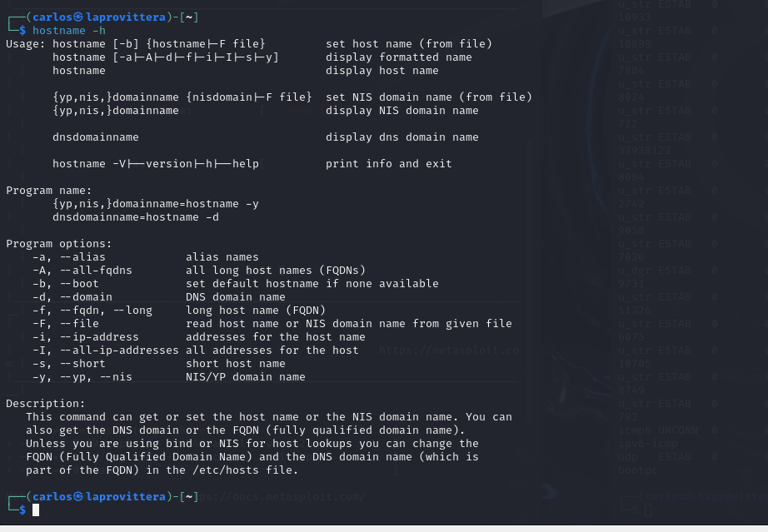Image resolution: width=768 pixels, height=532 pixels.
Task: Click the "u_dgr ESTAB" row in the right pane
Action: (655, 270)
